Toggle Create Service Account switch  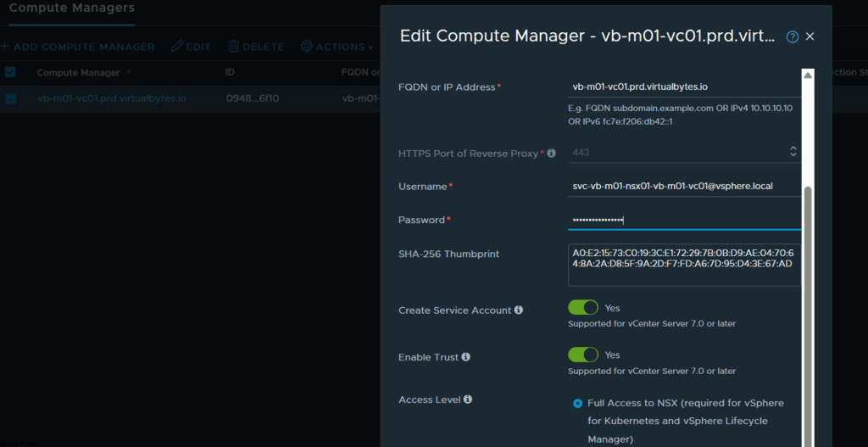[x=583, y=307]
